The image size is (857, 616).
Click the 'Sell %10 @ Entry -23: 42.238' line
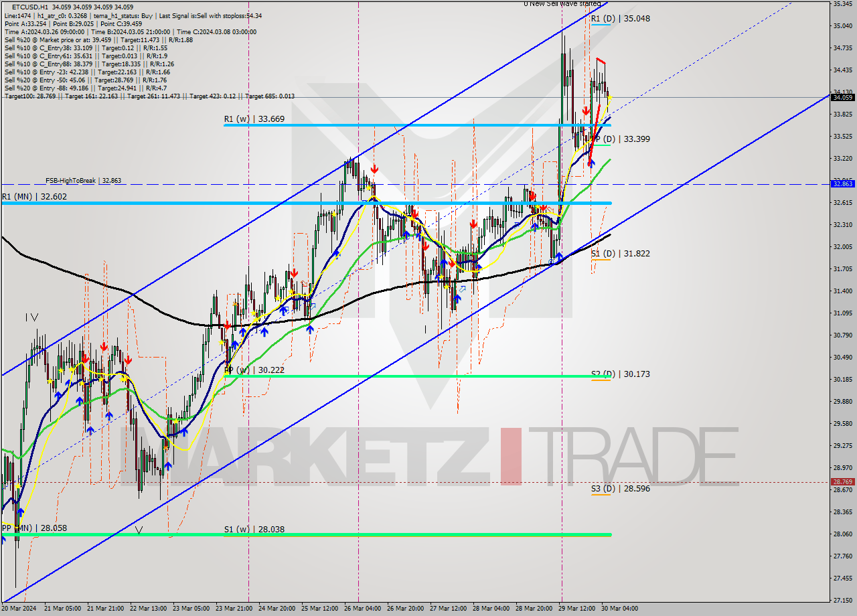[87, 72]
